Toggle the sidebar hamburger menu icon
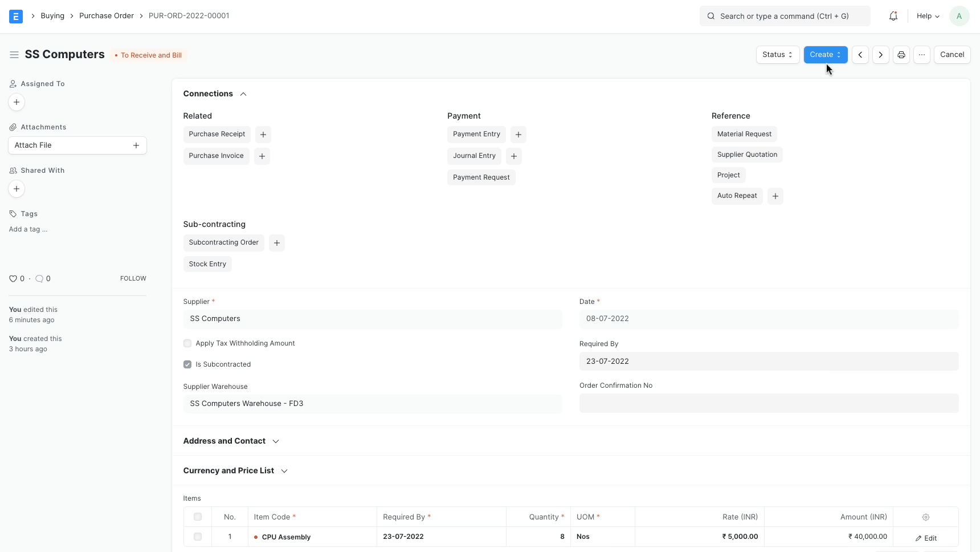 [x=14, y=54]
